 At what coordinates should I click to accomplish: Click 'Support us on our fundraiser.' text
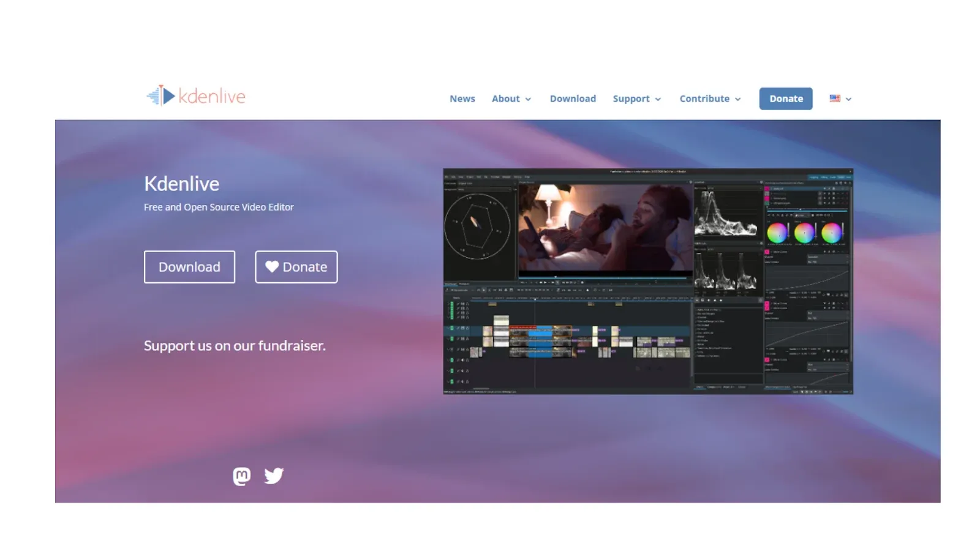(235, 346)
